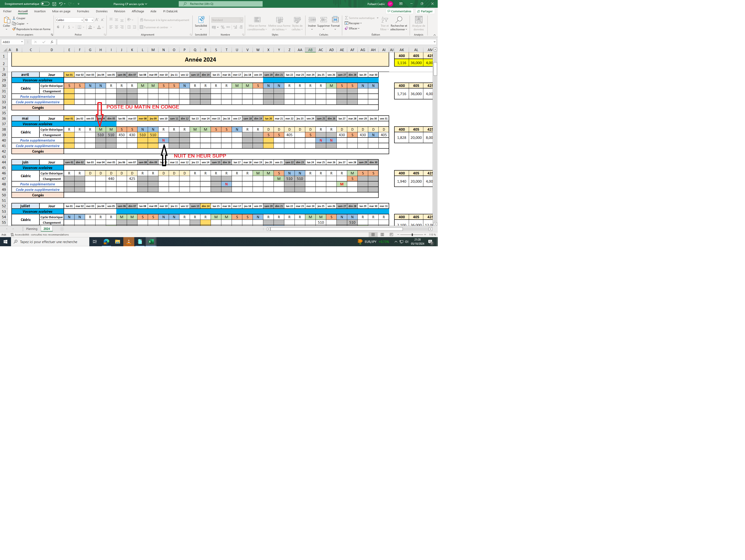Click the add new sheet plus icon
This screenshot has height=560, width=745.
62,229
